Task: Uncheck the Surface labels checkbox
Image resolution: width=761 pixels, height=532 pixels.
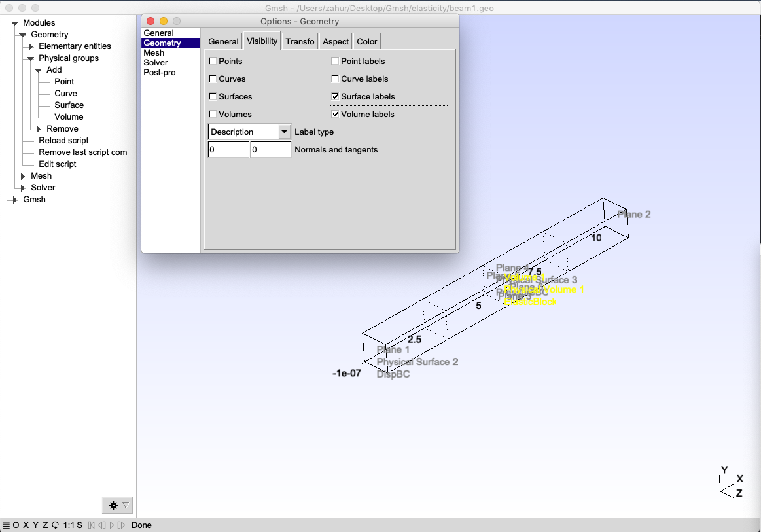Action: [x=335, y=97]
